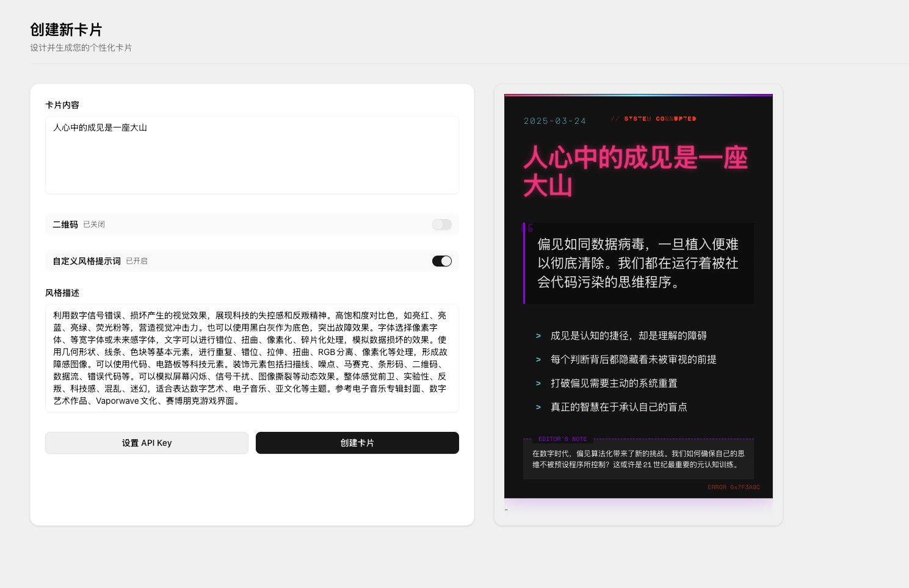Open the 设置 API Key button

147,443
